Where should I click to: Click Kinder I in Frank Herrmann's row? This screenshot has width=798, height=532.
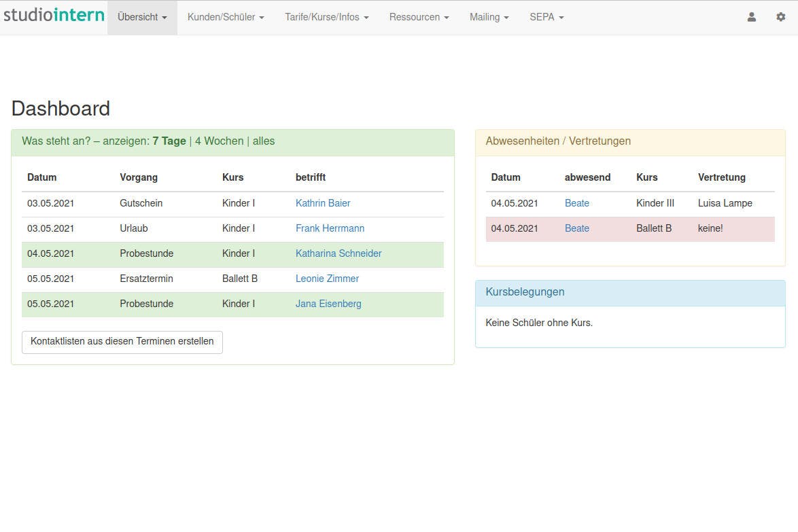[238, 228]
